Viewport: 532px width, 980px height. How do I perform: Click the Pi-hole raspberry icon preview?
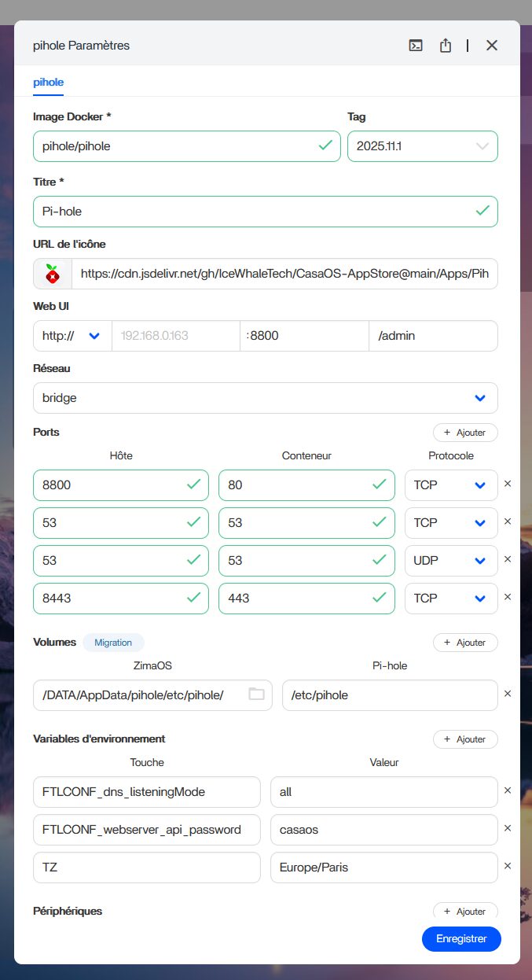tap(52, 274)
